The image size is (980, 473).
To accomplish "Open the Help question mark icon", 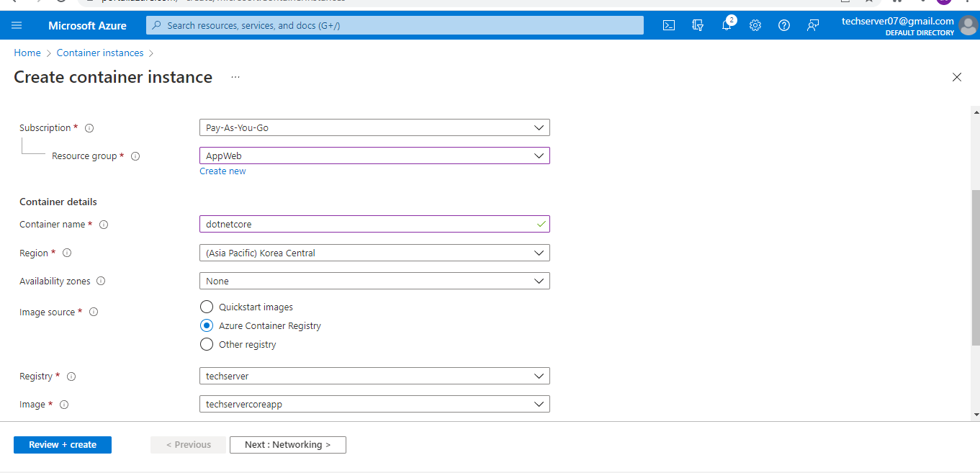I will 784,25.
